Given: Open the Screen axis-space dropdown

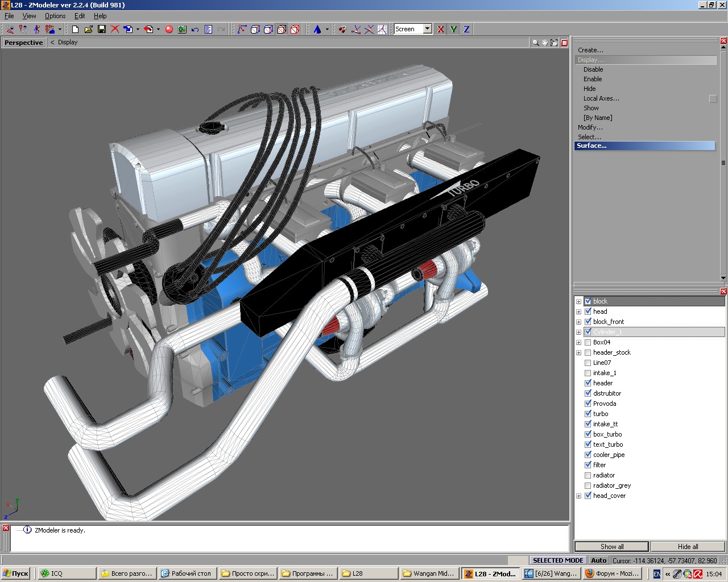Looking at the screenshot, I should pos(427,29).
